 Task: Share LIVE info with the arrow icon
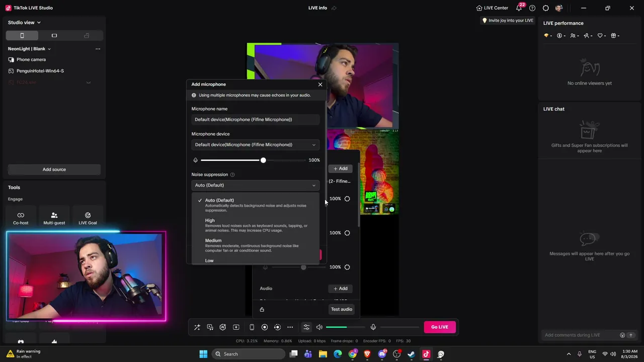pyautogui.click(x=334, y=8)
